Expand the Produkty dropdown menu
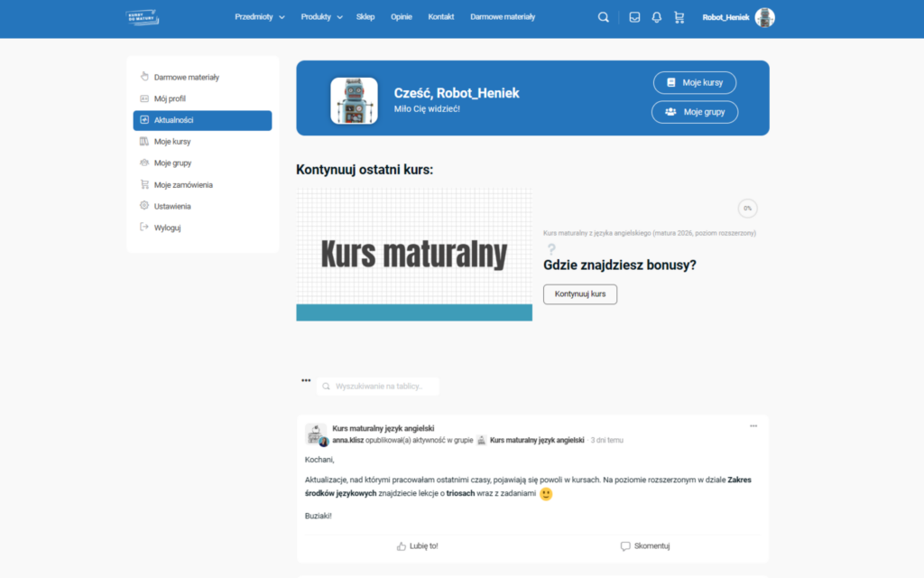This screenshot has width=924, height=578. tap(321, 17)
